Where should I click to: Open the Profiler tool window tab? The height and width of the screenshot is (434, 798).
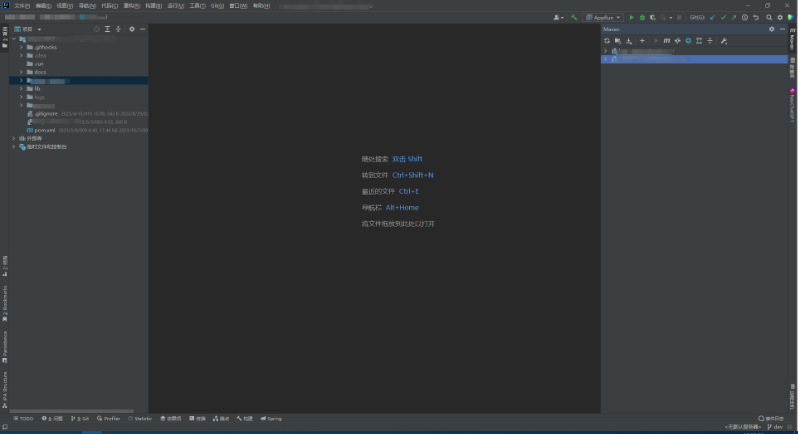tap(108, 418)
